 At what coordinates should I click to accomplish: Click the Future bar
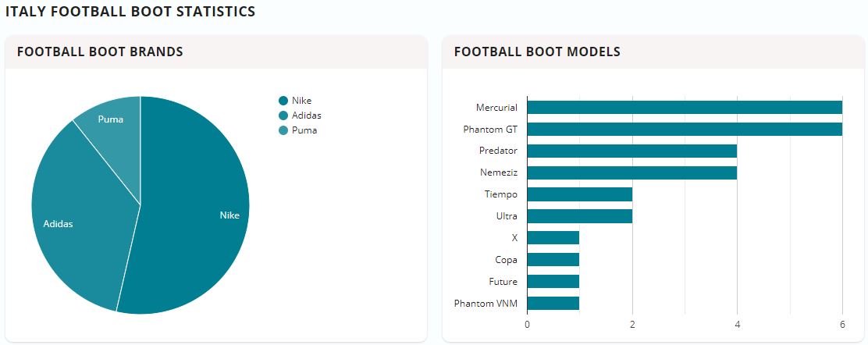[553, 282]
